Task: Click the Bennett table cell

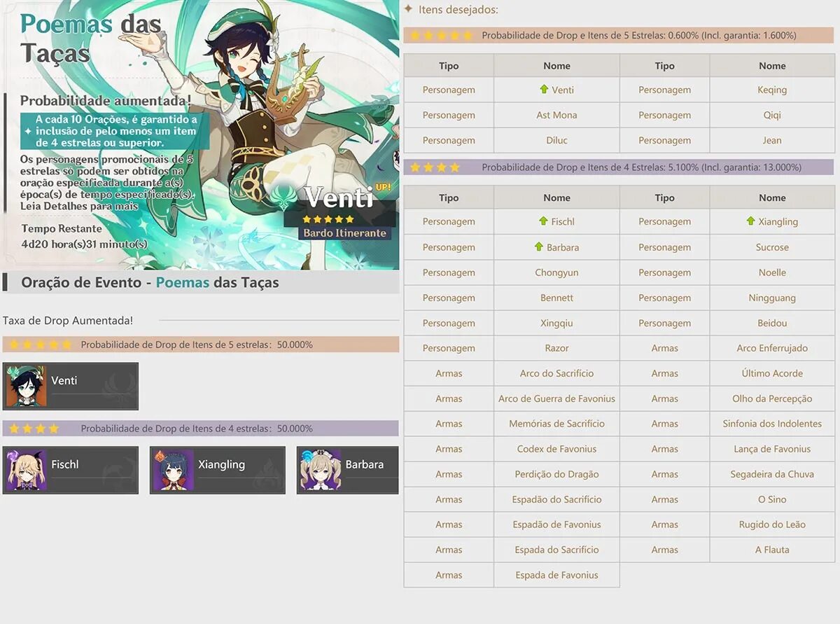Action: (556, 298)
